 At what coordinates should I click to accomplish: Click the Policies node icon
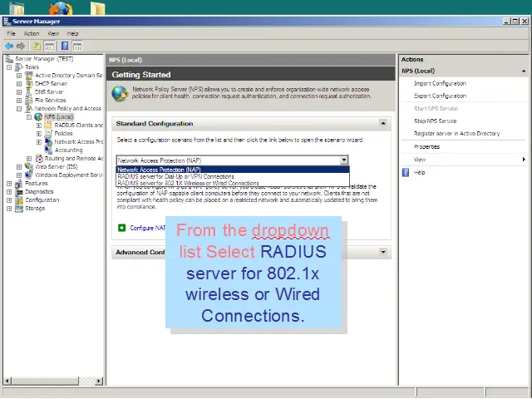tap(48, 133)
